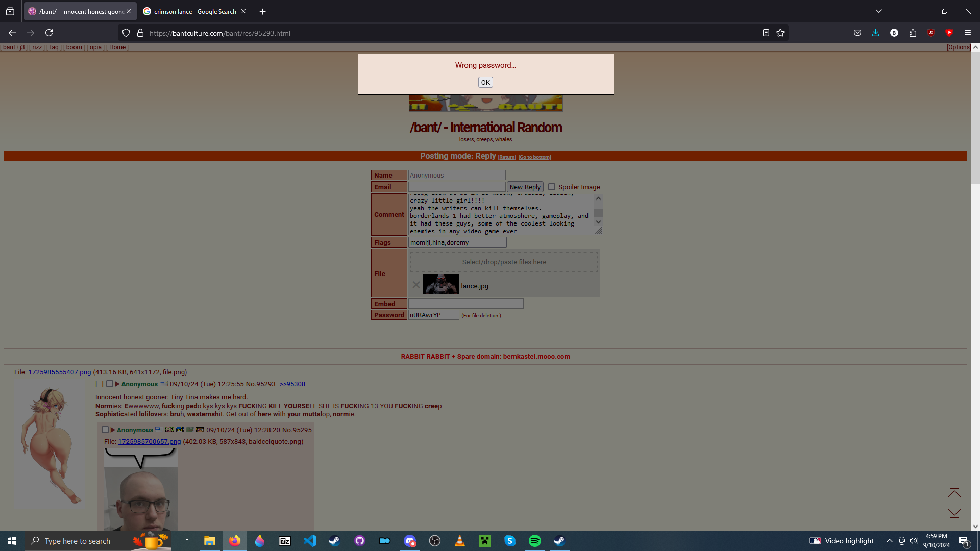Toggle Reader View icon in address bar
Image resolution: width=980 pixels, height=551 pixels.
coord(766,33)
